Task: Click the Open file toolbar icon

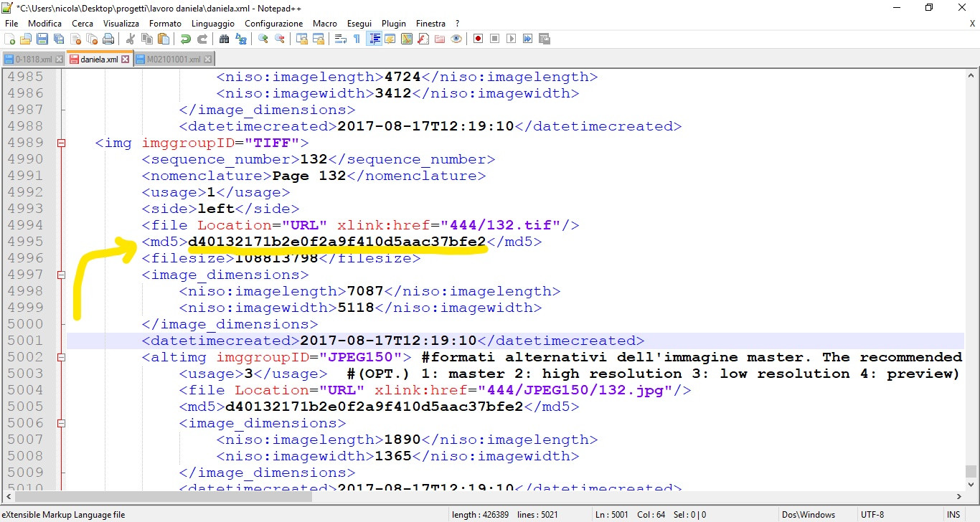Action: 26,39
